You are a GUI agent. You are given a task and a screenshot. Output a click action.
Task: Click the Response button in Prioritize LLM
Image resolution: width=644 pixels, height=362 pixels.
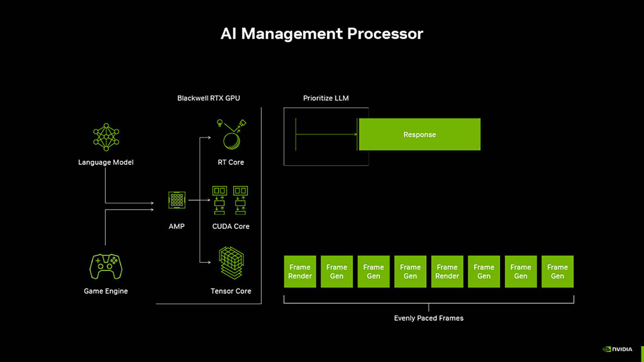point(419,134)
